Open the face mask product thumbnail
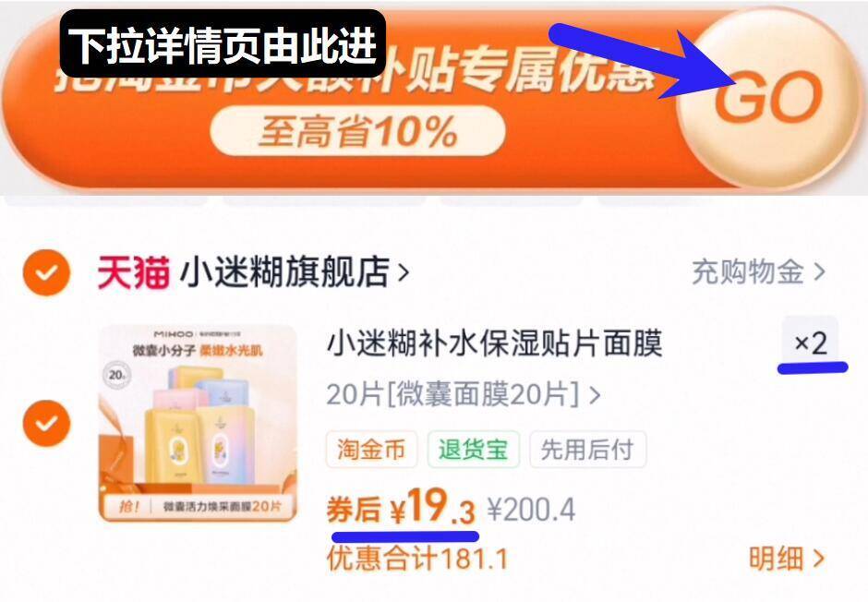Screen dimensions: 868x602 [x=199, y=423]
